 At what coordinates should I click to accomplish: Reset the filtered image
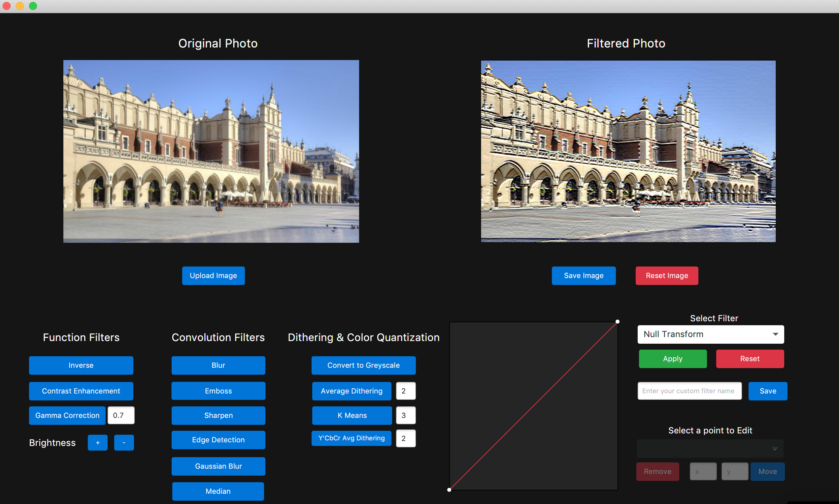pos(666,275)
